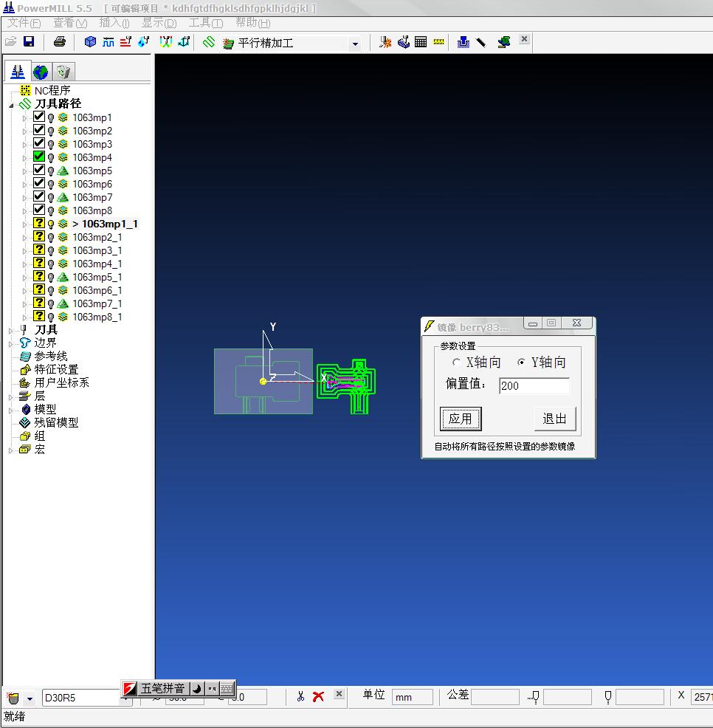Open the 工具 menu
The image size is (713, 728).
(x=206, y=23)
